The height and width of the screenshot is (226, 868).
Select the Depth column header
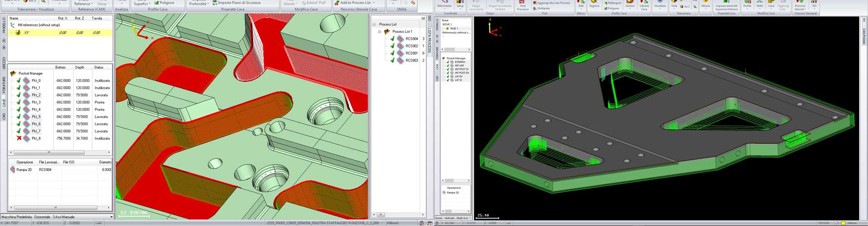tap(80, 67)
